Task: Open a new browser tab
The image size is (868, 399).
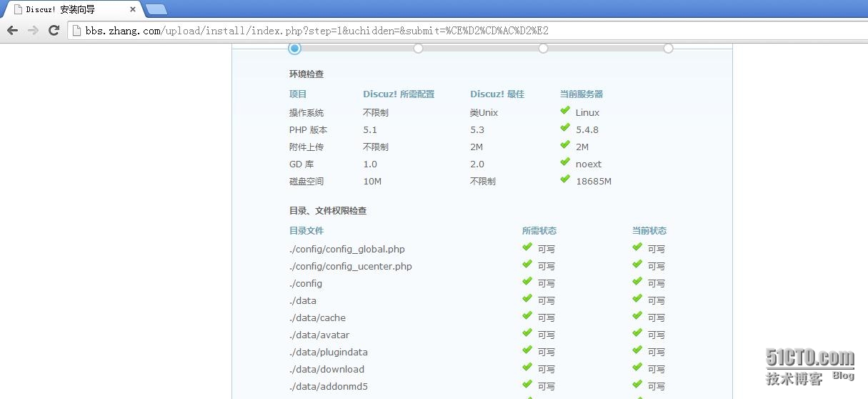Action: point(156,9)
